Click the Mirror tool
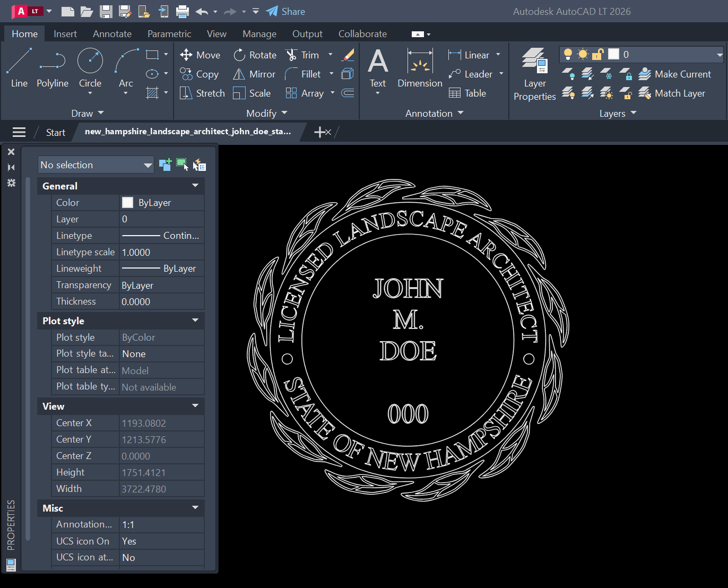This screenshot has width=728, height=588. pyautogui.click(x=255, y=74)
